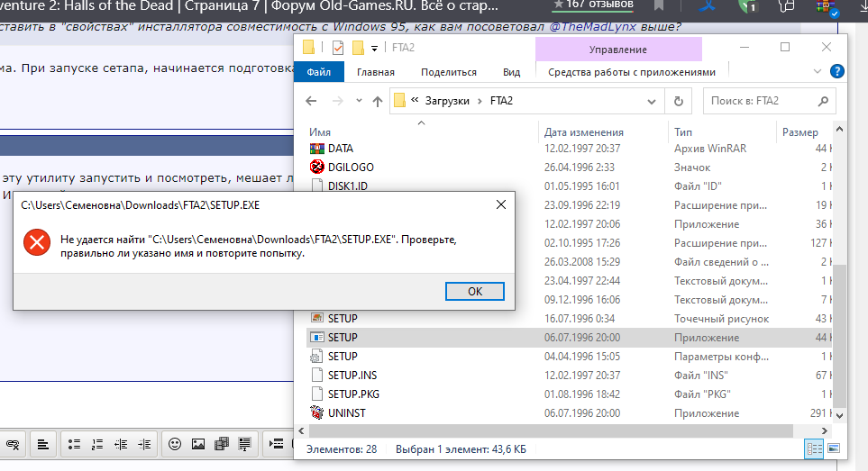Insert a numbered list in the editor
Screen dimensions: 868x471
pos(97,444)
